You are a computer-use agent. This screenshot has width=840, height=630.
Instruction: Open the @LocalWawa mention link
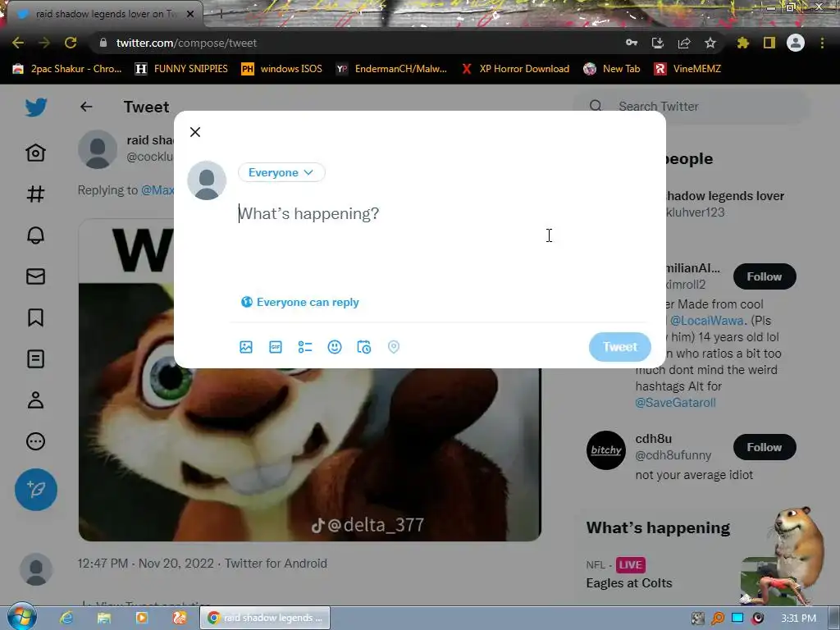click(x=706, y=321)
